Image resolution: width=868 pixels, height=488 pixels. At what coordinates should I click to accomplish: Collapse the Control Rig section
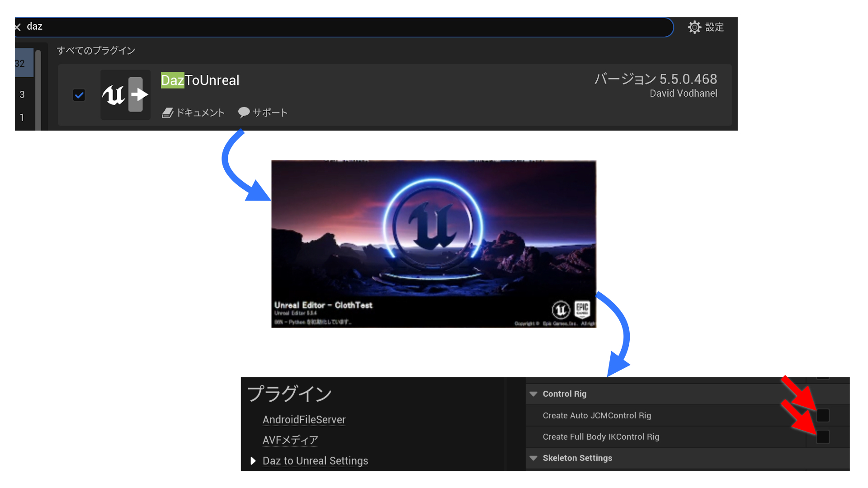[x=533, y=394]
